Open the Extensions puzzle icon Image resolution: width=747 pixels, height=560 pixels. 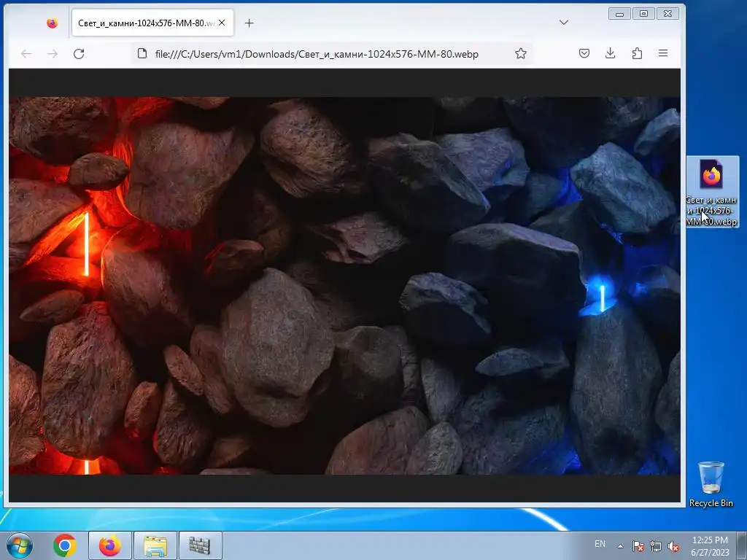pyautogui.click(x=637, y=53)
